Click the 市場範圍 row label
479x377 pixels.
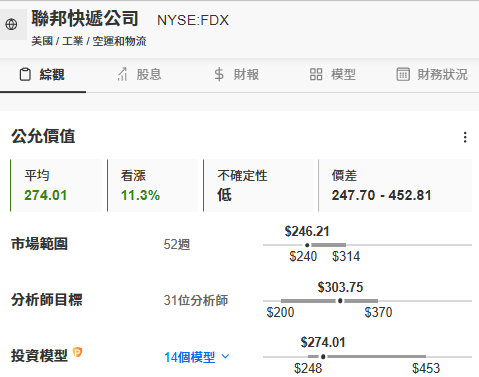pyautogui.click(x=39, y=244)
